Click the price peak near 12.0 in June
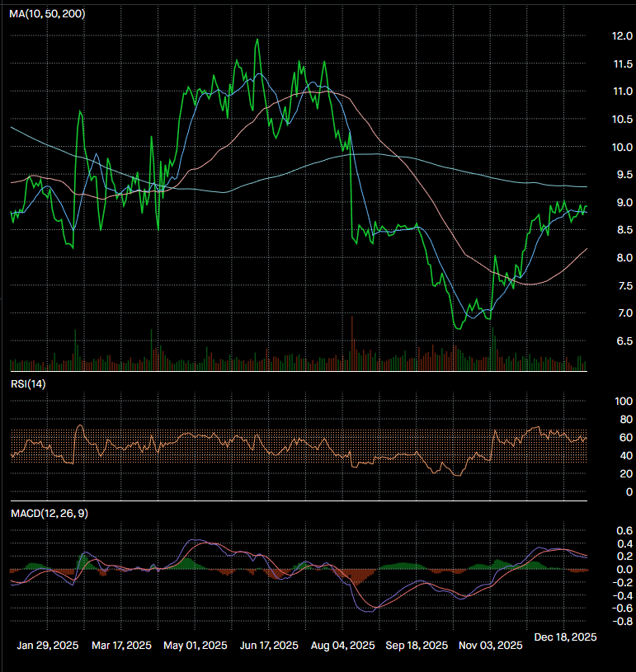 click(257, 40)
